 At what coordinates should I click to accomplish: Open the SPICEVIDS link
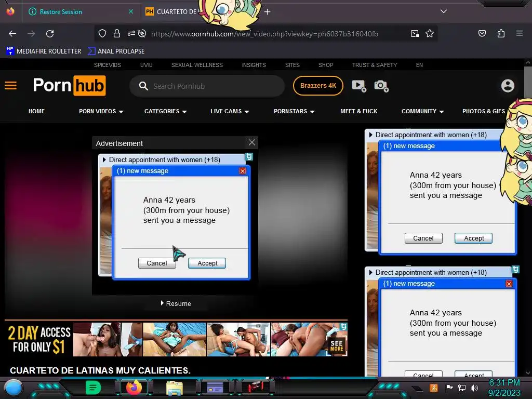click(x=107, y=65)
